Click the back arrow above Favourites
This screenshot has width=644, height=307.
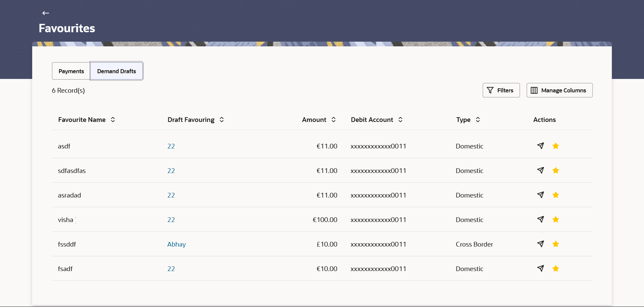pyautogui.click(x=46, y=13)
